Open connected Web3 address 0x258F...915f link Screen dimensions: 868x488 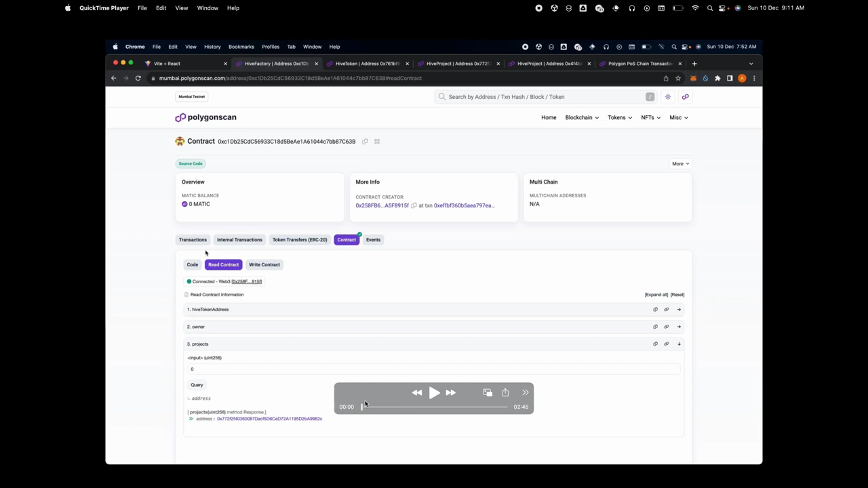tap(247, 281)
